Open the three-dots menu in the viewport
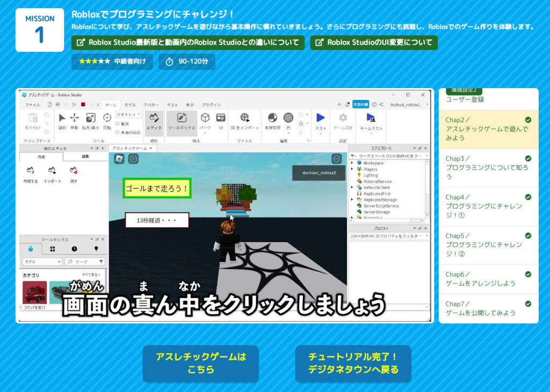The width and height of the screenshot is (550, 392). pyautogui.click(x=337, y=159)
